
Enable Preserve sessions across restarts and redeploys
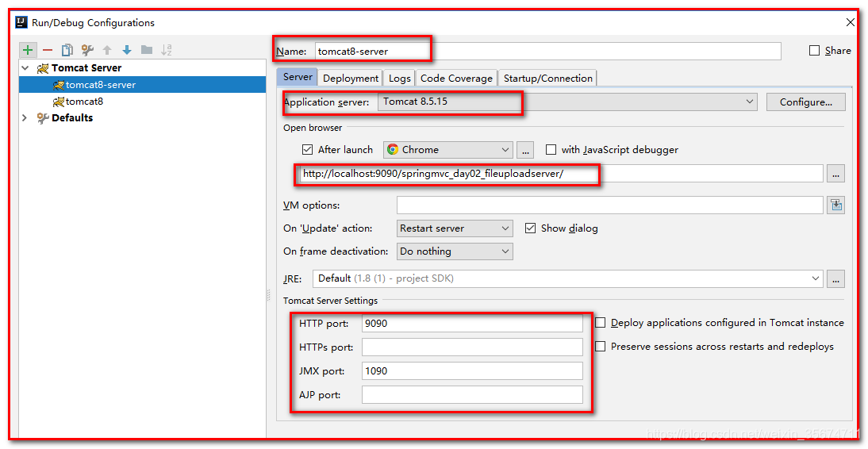[600, 347]
